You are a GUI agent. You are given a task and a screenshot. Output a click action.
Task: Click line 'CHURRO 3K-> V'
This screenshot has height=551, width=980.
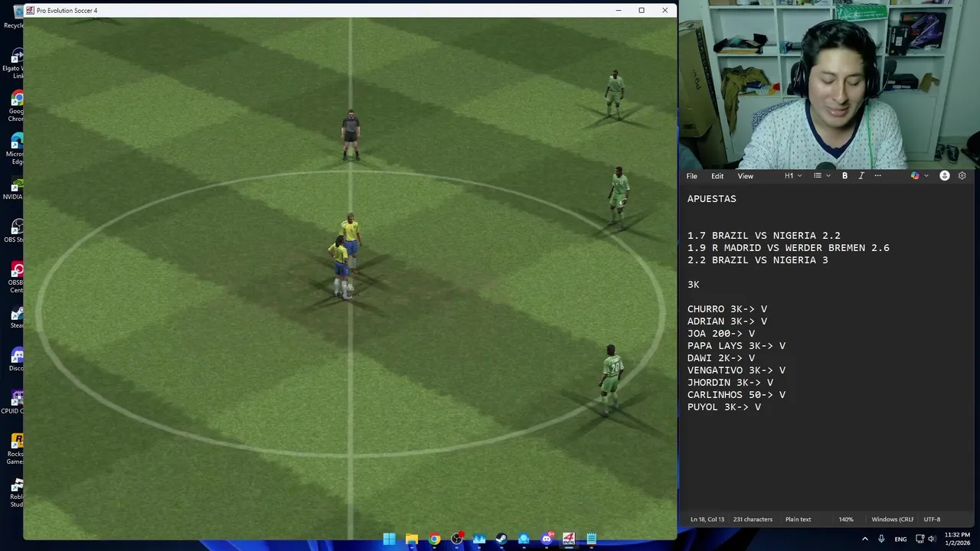(727, 309)
